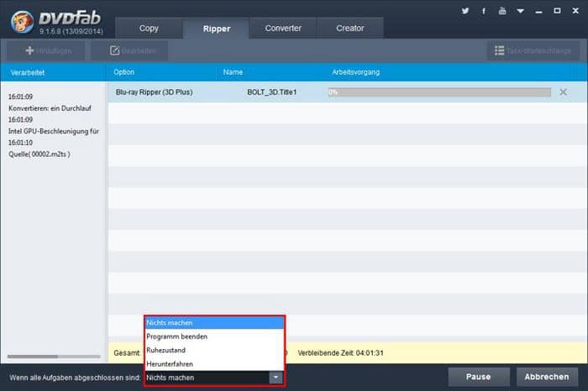The height and width of the screenshot is (391, 588).
Task: Click the Gesamt label in status row
Action: tap(127, 352)
